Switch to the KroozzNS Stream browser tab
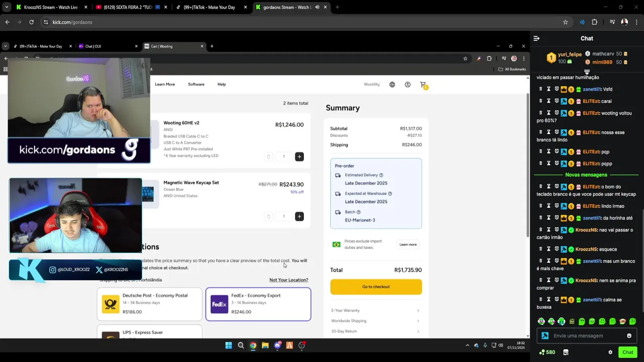This screenshot has height=362, width=644. [50, 7]
